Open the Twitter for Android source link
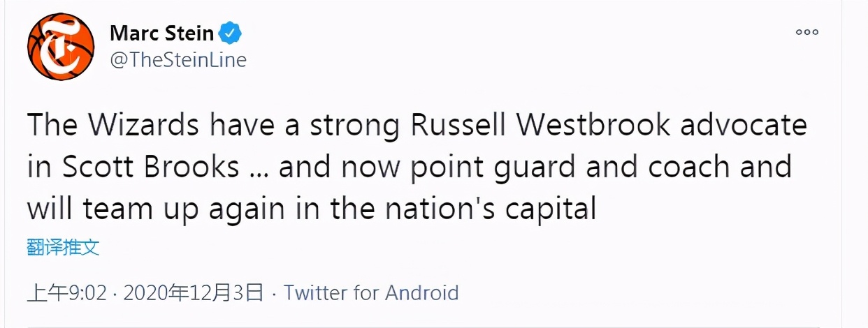 point(371,292)
